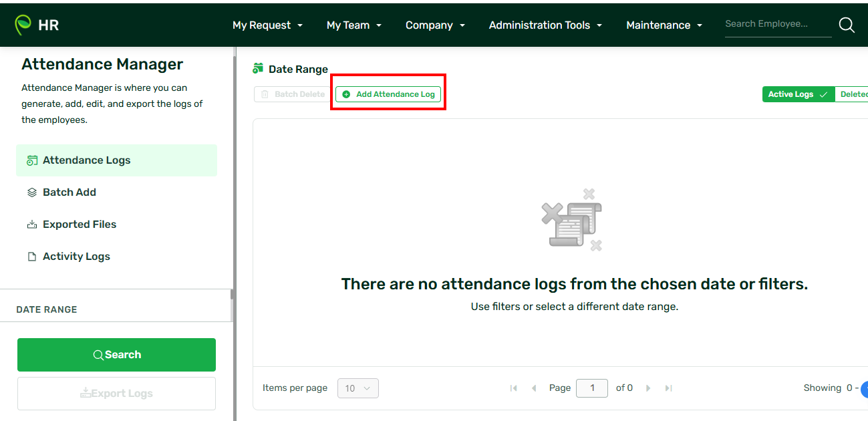The image size is (868, 421).
Task: Open the My Team dropdown menu
Action: tap(354, 25)
